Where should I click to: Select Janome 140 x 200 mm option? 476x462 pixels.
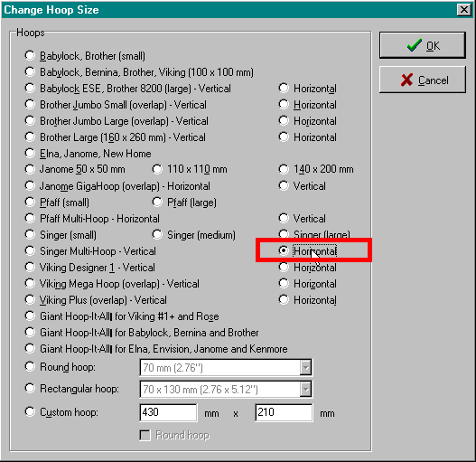(316, 169)
